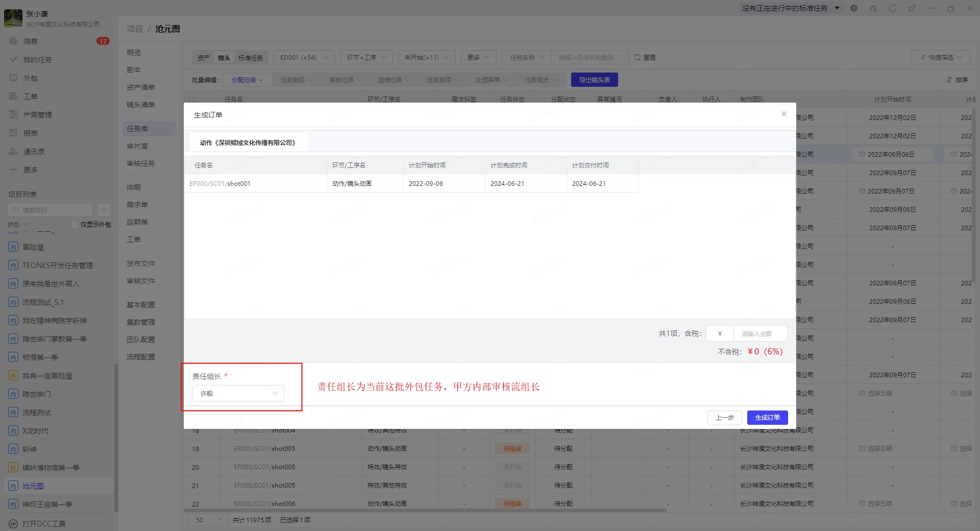Open the 责任组长 dropdown showing 许船
This screenshot has height=531, width=980.
[x=238, y=393]
